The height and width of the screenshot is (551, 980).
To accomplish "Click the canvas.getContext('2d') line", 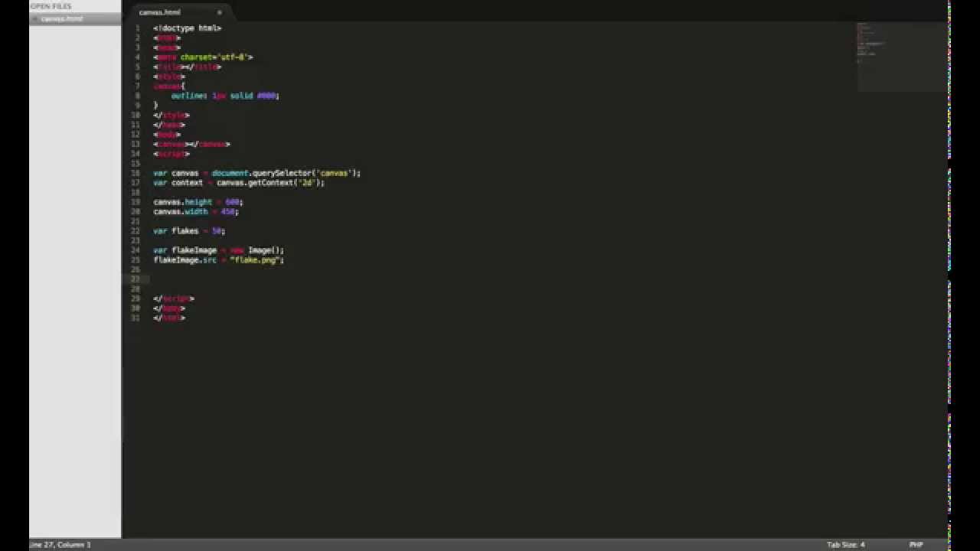I will click(239, 183).
